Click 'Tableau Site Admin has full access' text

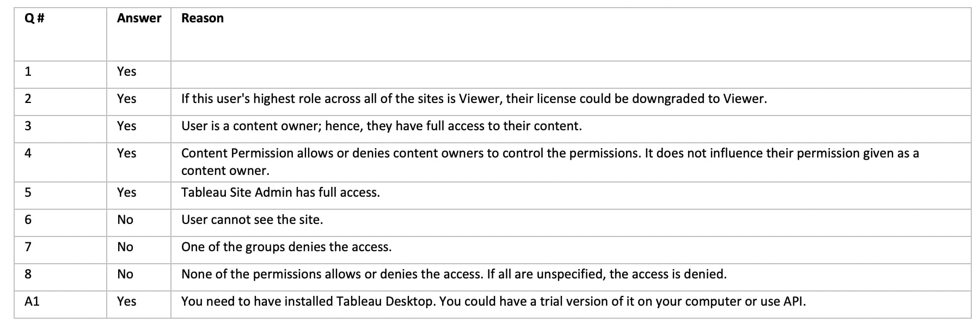(280, 192)
